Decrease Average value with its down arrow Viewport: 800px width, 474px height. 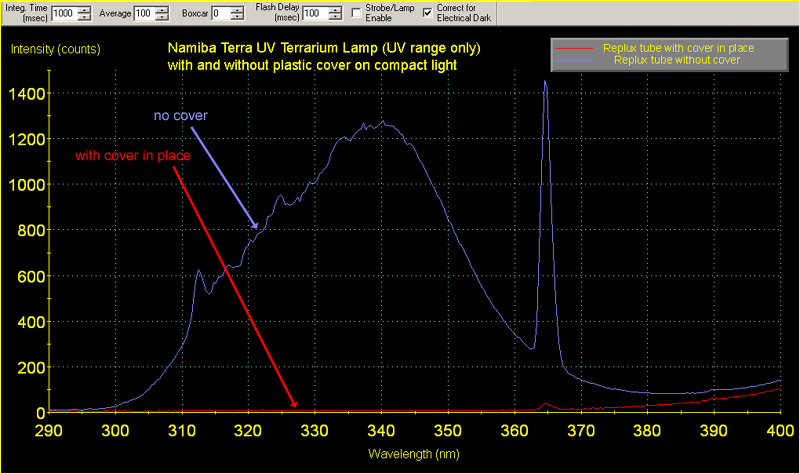click(162, 17)
